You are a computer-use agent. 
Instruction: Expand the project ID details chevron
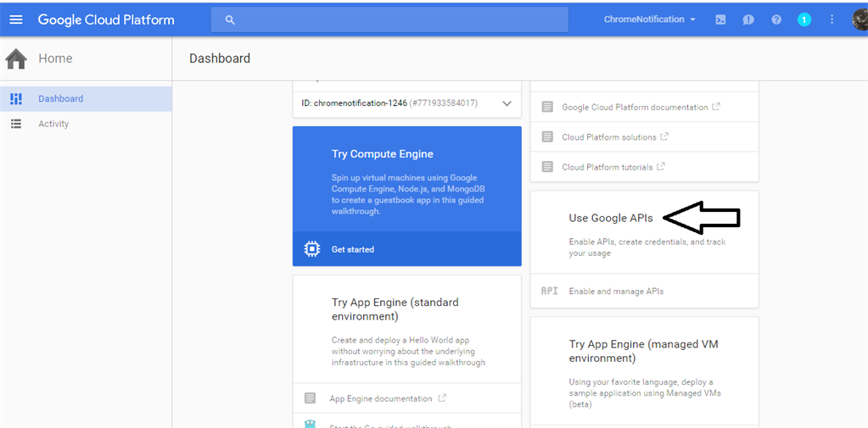[507, 103]
